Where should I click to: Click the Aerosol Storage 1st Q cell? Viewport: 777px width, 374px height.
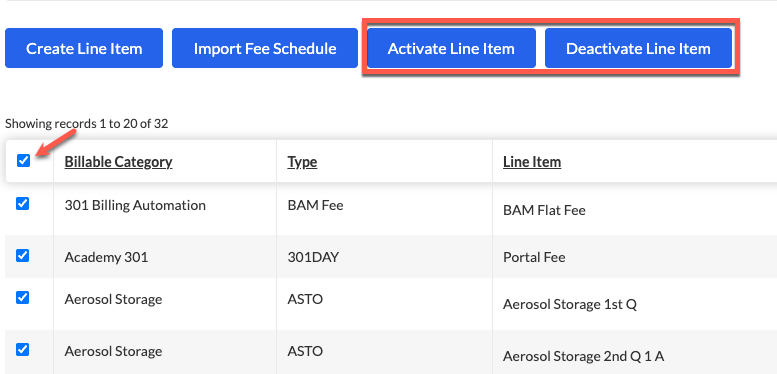point(570,304)
